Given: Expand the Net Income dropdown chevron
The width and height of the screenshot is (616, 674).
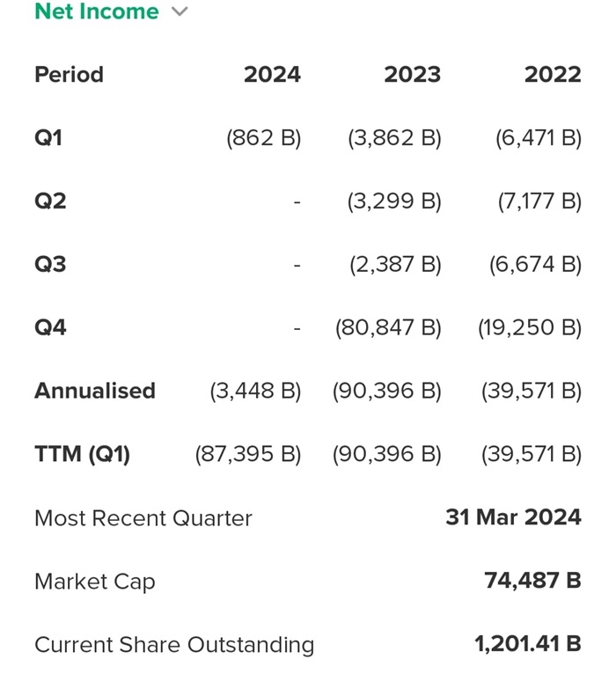Looking at the screenshot, I should 180,12.
